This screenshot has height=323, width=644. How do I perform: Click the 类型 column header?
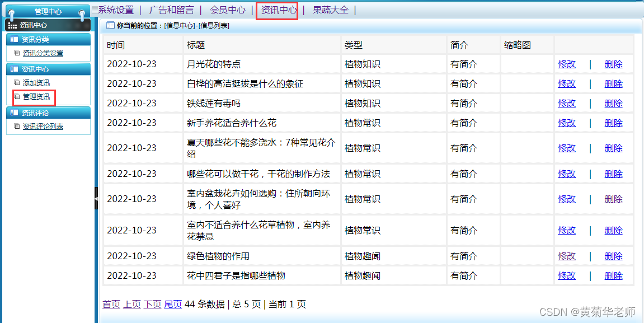point(354,45)
